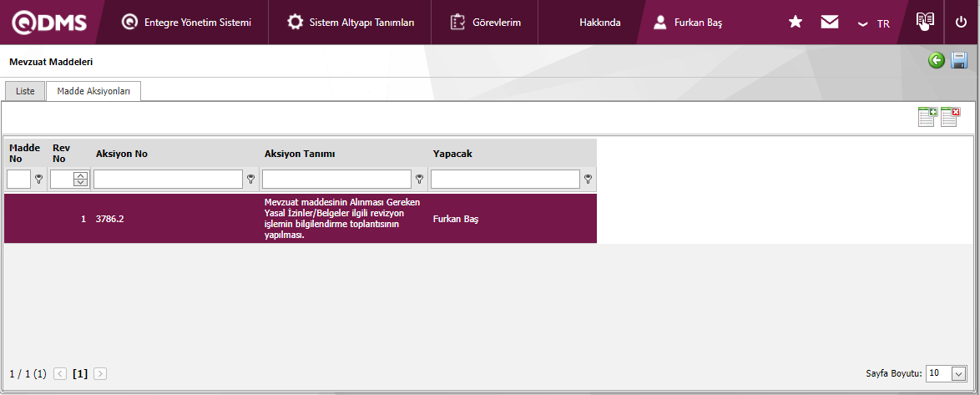
Task: Open Entegre Yönetim Sistemi menu
Action: [186, 23]
